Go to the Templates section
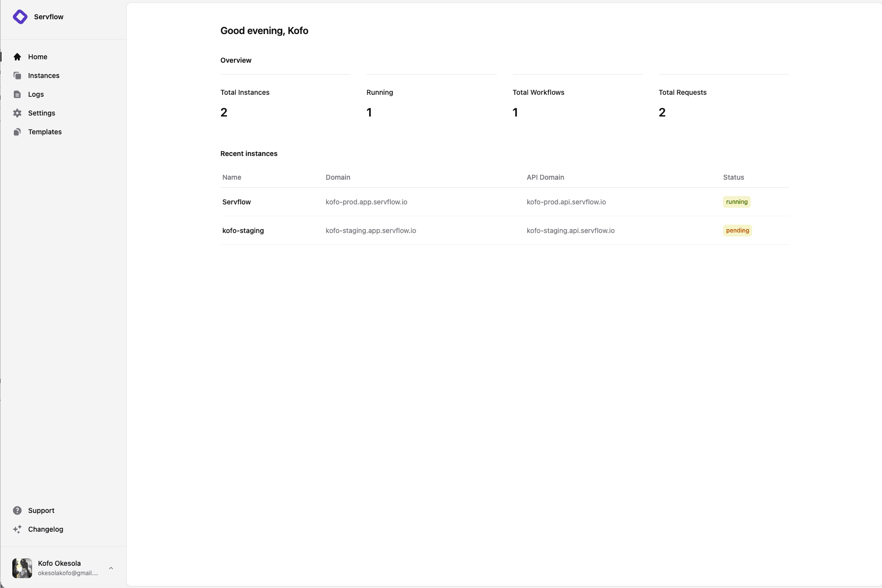The height and width of the screenshot is (588, 882). pos(44,132)
